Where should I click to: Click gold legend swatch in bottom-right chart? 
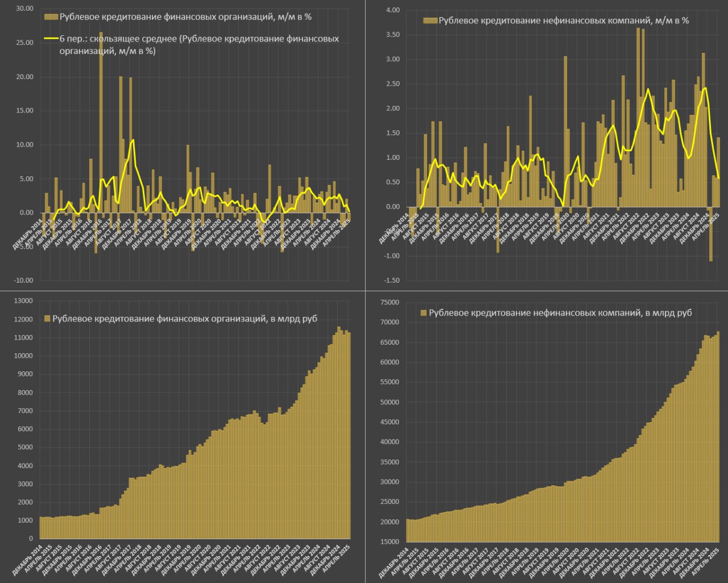(x=423, y=313)
